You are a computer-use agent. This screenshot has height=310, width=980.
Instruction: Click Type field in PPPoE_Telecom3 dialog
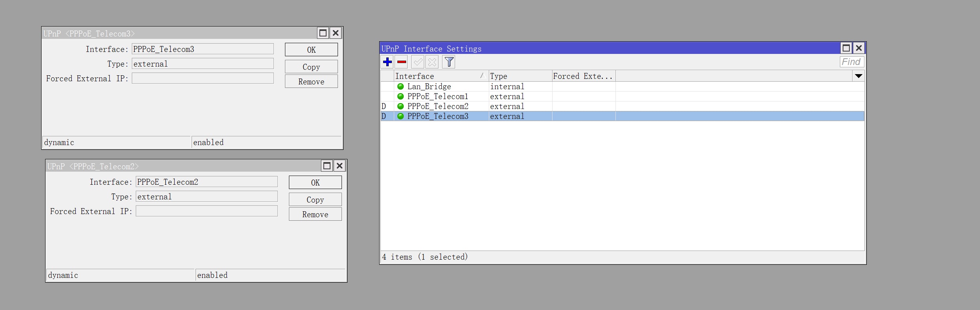tap(203, 63)
